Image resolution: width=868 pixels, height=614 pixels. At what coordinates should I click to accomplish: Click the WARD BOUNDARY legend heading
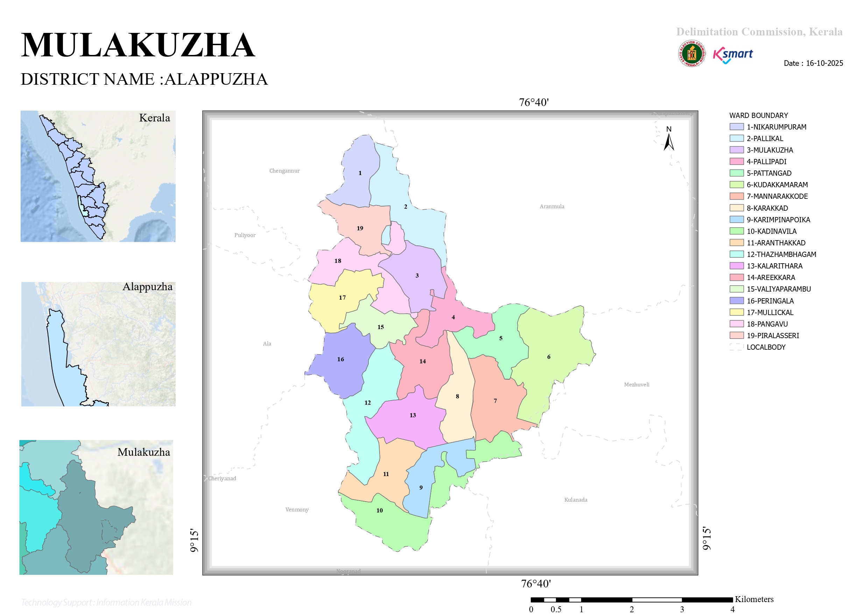point(758,116)
